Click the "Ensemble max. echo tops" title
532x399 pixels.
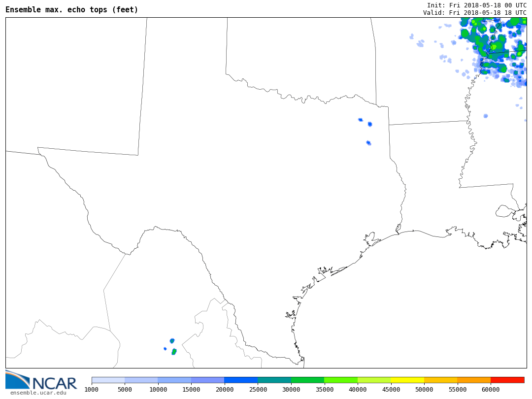(x=72, y=10)
